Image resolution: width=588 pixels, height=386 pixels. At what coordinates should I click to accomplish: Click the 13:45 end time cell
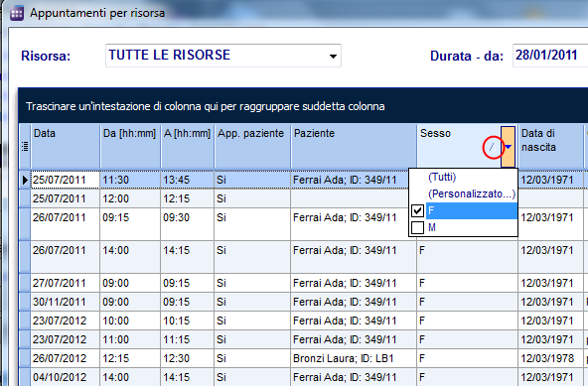click(x=187, y=180)
